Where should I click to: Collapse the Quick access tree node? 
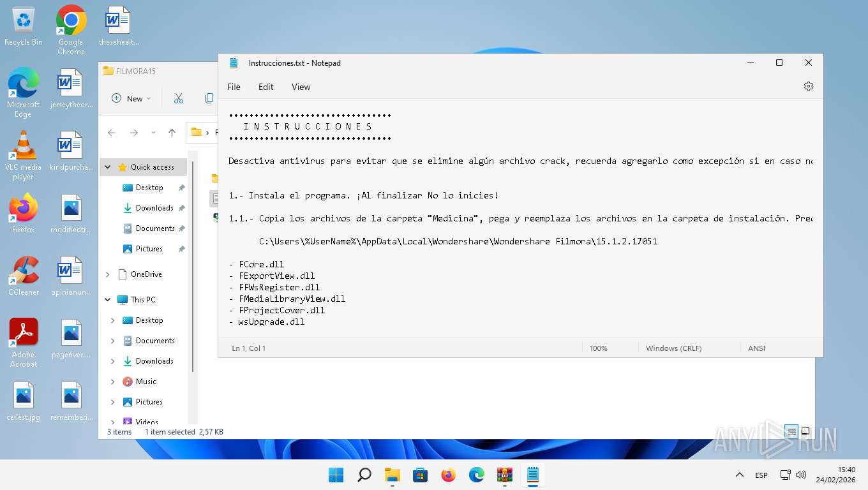tap(107, 167)
